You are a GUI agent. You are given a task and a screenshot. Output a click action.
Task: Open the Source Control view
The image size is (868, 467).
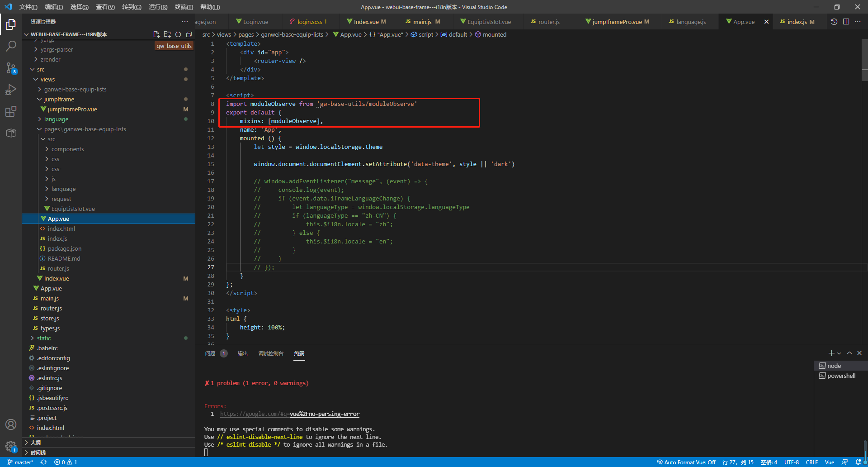click(11, 68)
